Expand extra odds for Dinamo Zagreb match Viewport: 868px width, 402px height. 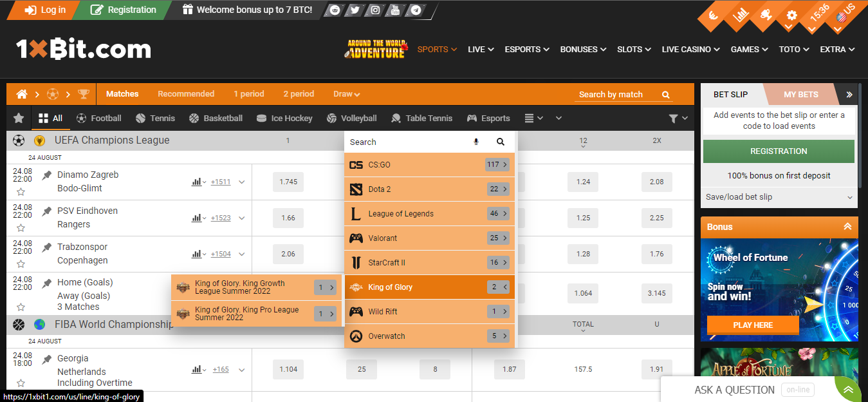click(241, 182)
